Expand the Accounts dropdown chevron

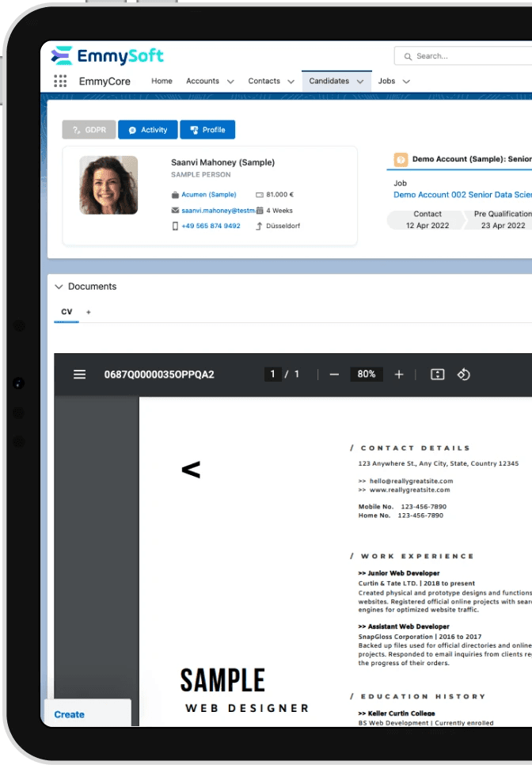point(230,82)
